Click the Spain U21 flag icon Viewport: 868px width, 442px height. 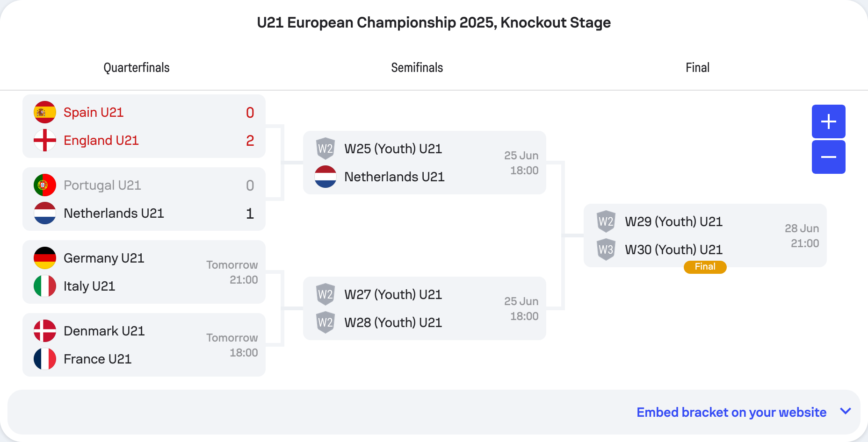(45, 112)
